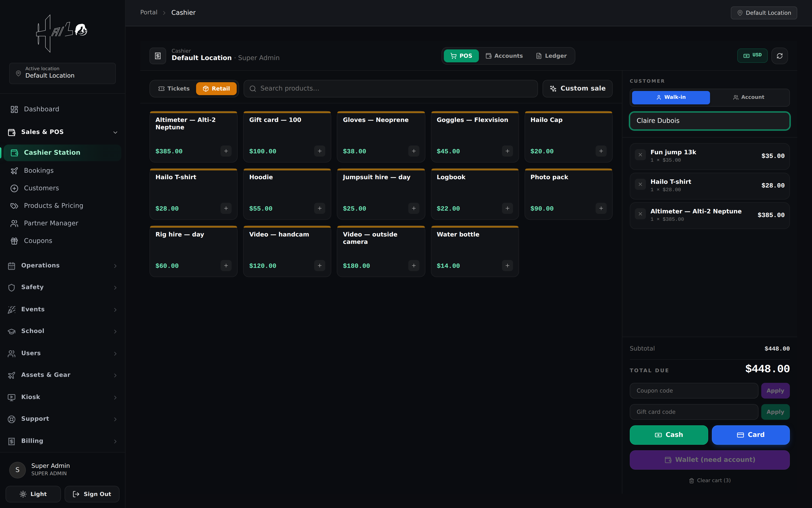812x508 pixels.
Task: Click the refresh icon button
Action: click(779, 56)
